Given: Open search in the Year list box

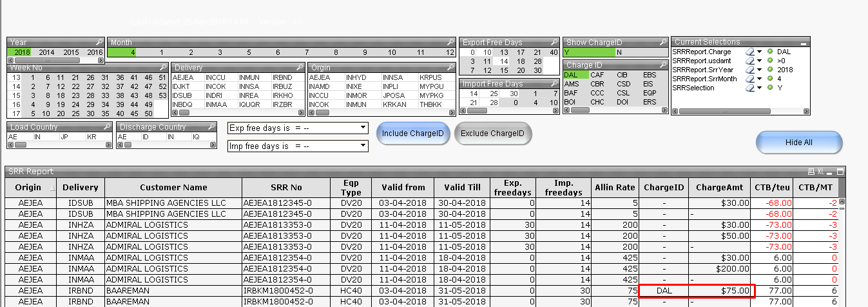Looking at the screenshot, I should tap(99, 43).
